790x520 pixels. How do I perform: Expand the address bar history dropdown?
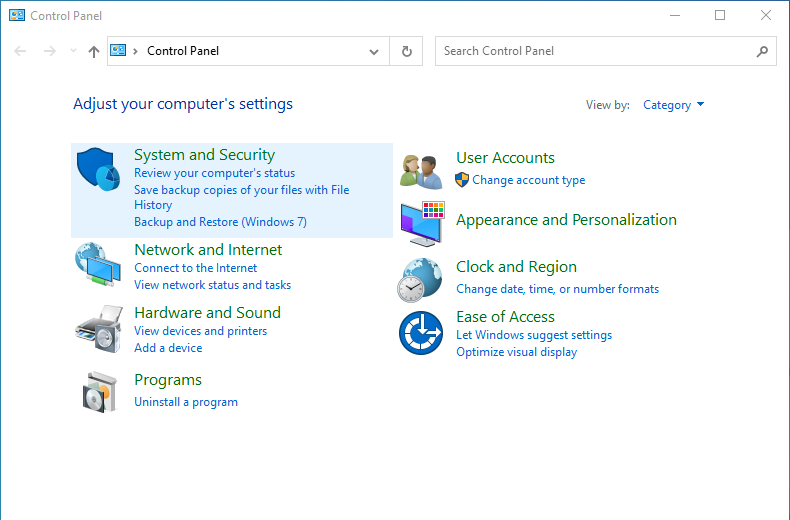(x=374, y=51)
